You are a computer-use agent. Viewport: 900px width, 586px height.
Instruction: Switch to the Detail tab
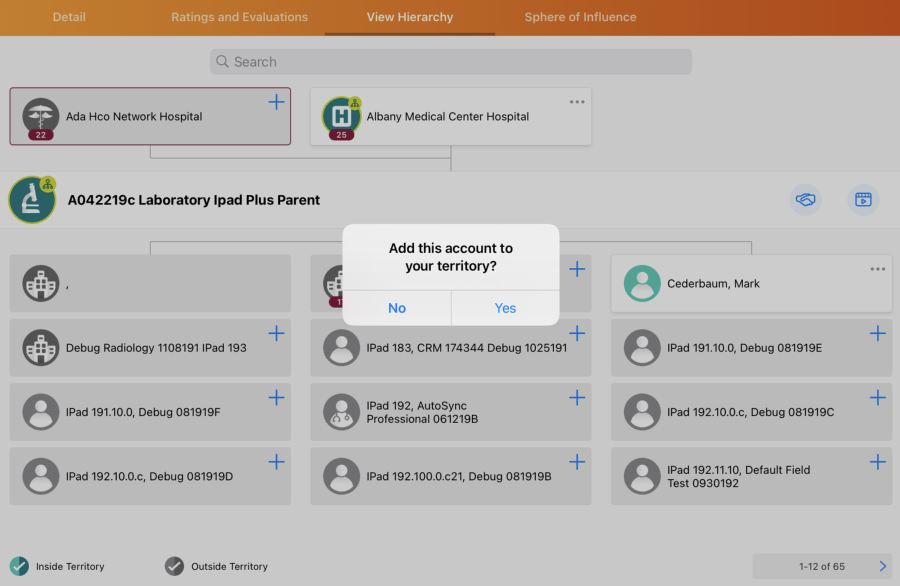coord(69,17)
